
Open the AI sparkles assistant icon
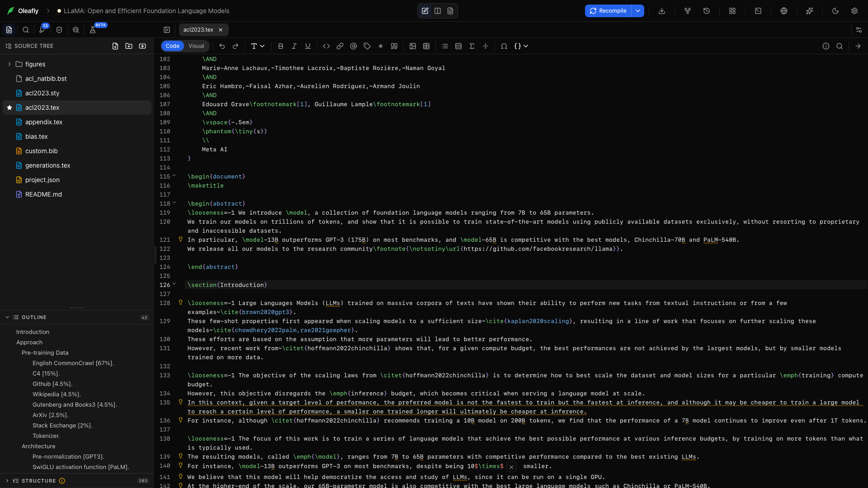810,11
